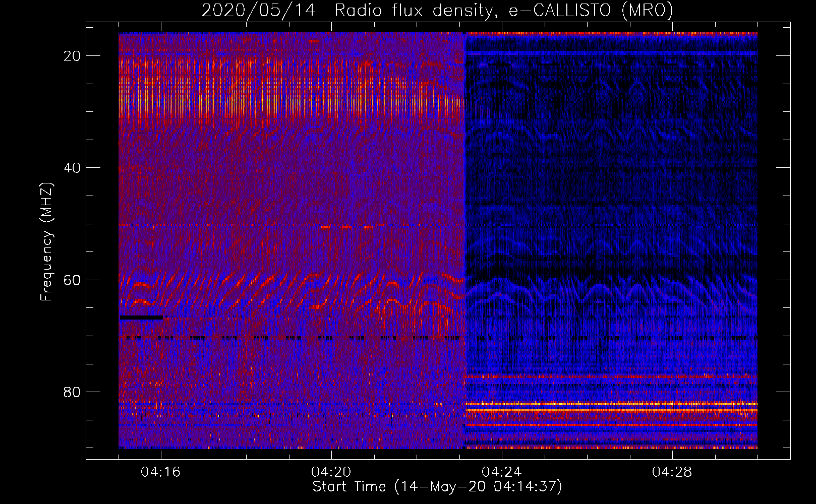The height and width of the screenshot is (504, 816).
Task: Click the '60' frequency tick label
Action: point(73,280)
